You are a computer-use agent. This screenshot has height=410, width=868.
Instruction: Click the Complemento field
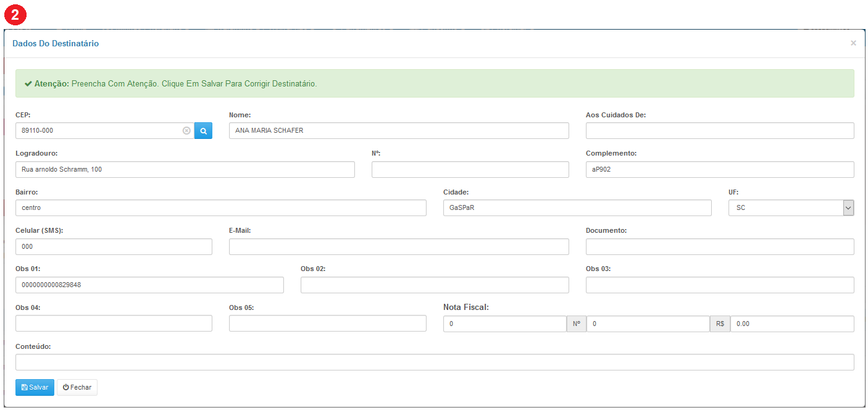[719, 170]
